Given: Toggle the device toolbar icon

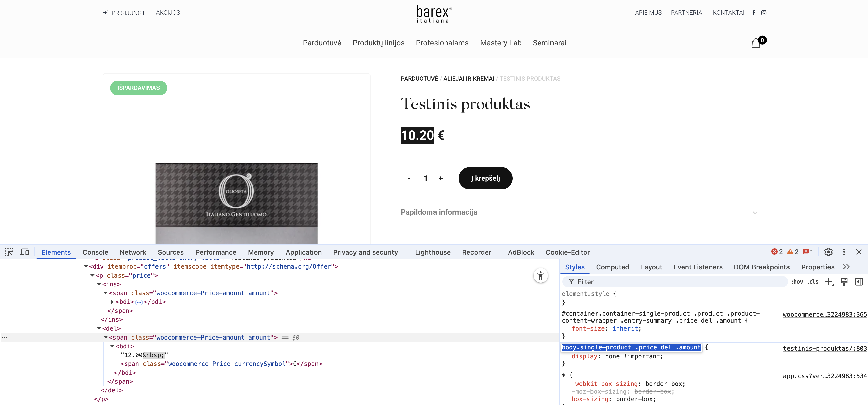Looking at the screenshot, I should [24, 252].
